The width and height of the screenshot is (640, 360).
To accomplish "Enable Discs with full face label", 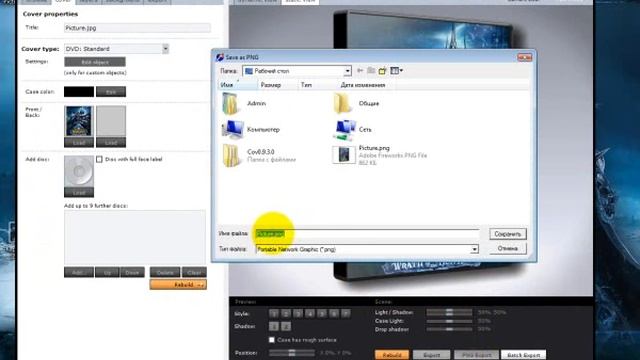I will (99, 159).
